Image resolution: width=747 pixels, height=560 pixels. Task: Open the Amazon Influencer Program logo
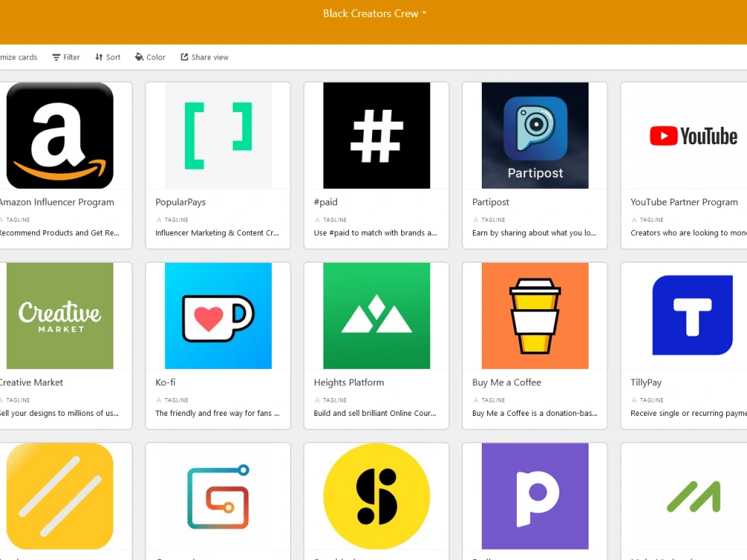point(60,135)
